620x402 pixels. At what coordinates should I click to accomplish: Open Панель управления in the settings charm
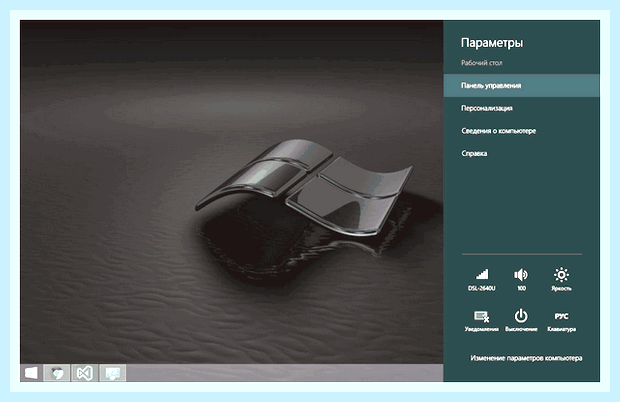click(522, 85)
